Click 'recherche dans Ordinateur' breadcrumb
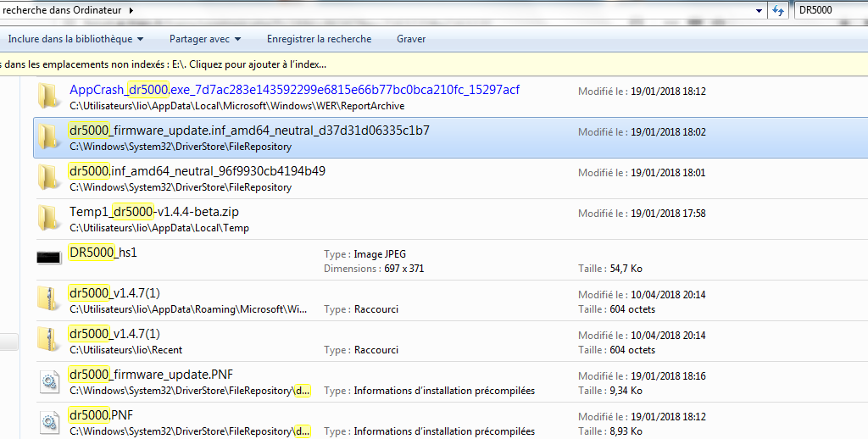868x439 pixels. (62, 10)
